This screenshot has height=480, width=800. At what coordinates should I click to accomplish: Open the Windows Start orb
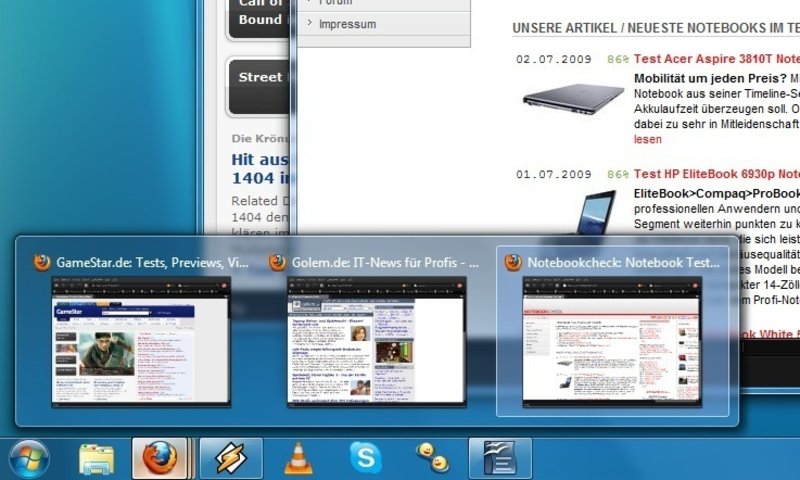click(x=29, y=458)
